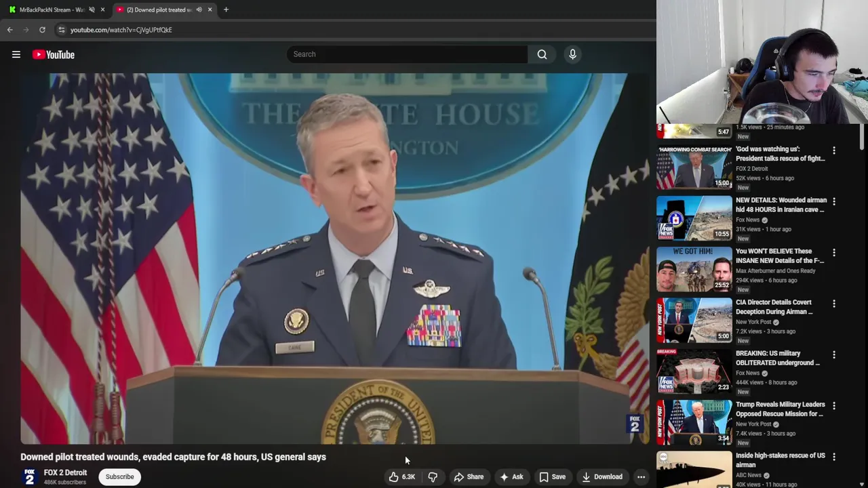Open 'You WON'T BELIEVE These INSANE' video title
The image size is (868, 488).
tap(780, 256)
